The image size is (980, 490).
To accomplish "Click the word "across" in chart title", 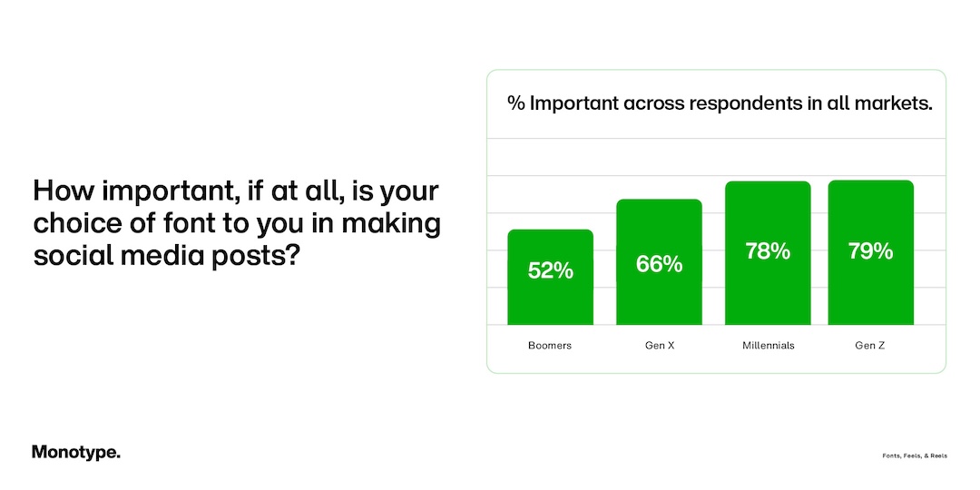I will click(654, 103).
